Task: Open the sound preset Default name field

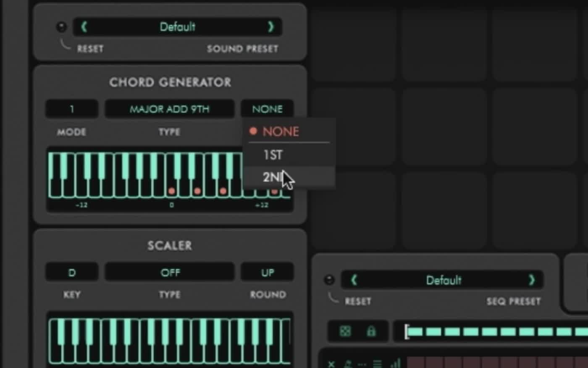Action: (177, 27)
